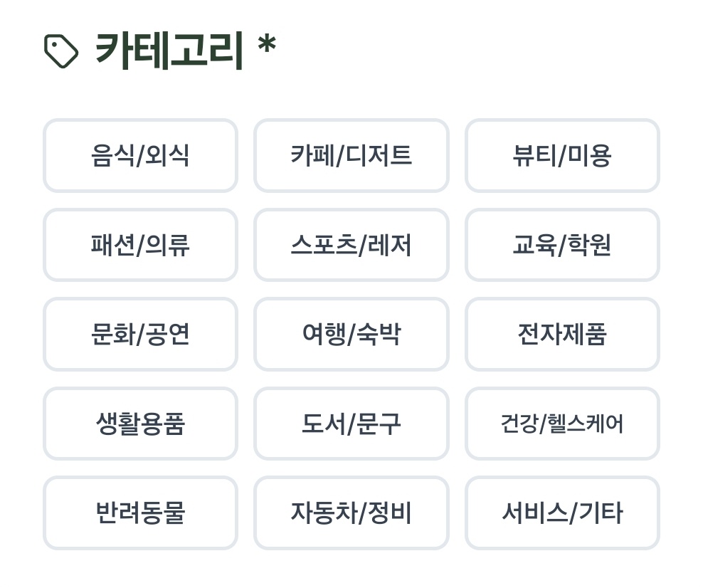
Task: Choose the 뷰티/미용 category chip
Action: click(562, 156)
